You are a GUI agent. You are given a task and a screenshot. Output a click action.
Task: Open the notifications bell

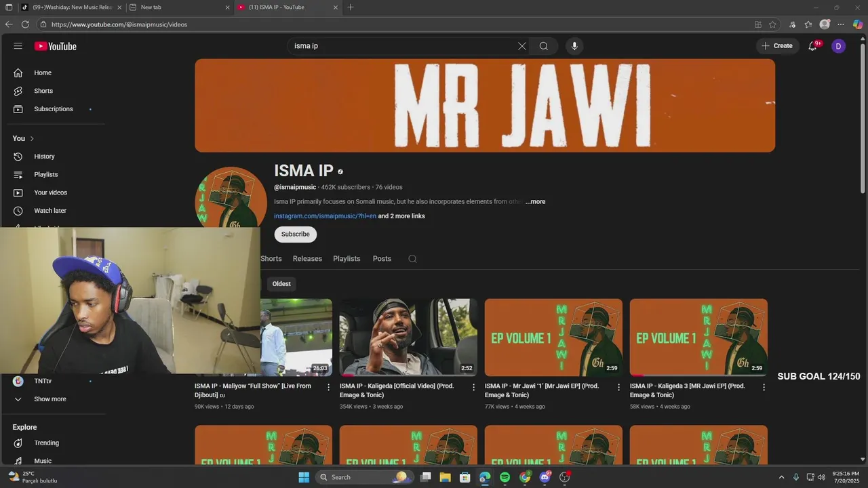click(x=812, y=46)
